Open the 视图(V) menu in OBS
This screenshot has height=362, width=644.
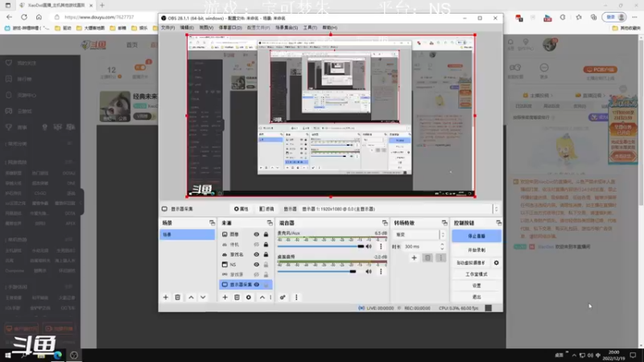[206, 27]
